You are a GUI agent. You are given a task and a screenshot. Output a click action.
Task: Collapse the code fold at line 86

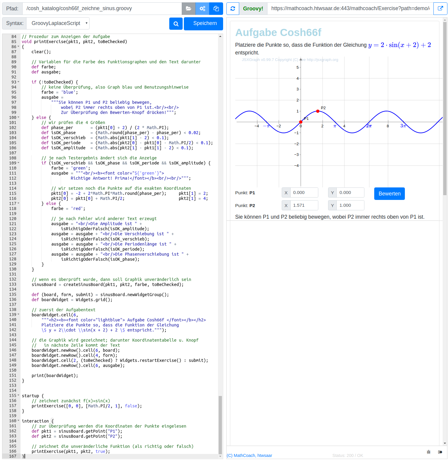(18, 47)
